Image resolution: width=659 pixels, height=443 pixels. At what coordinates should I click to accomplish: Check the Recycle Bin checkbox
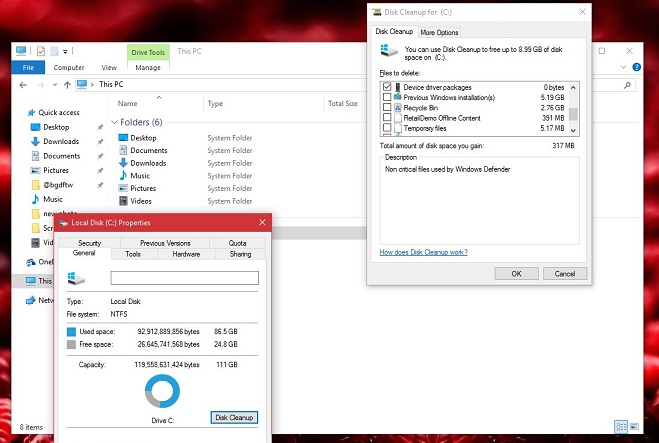point(387,107)
